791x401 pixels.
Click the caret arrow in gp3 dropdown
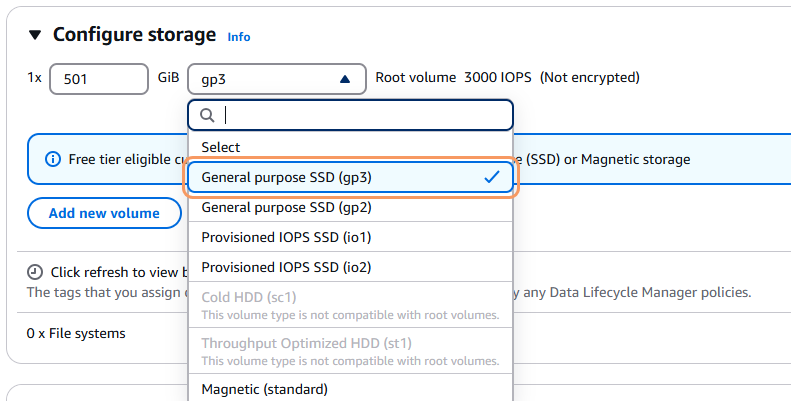click(345, 78)
